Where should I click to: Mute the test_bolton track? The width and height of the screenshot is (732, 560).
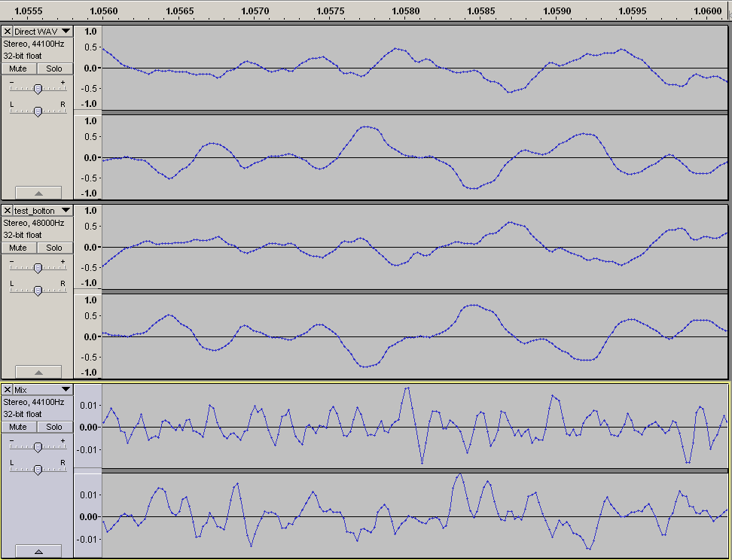pos(18,248)
